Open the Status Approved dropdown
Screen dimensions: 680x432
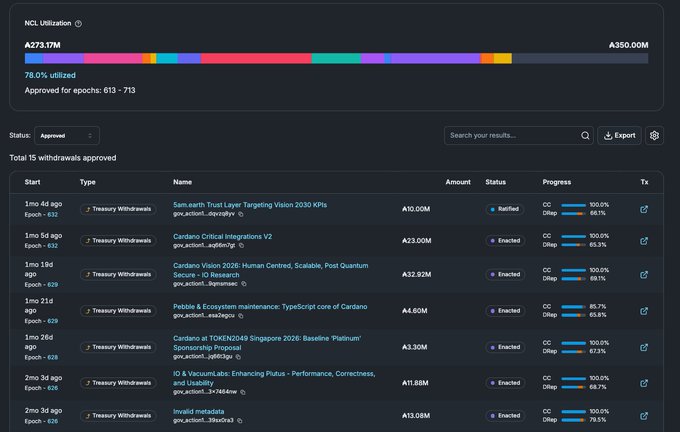tap(67, 136)
